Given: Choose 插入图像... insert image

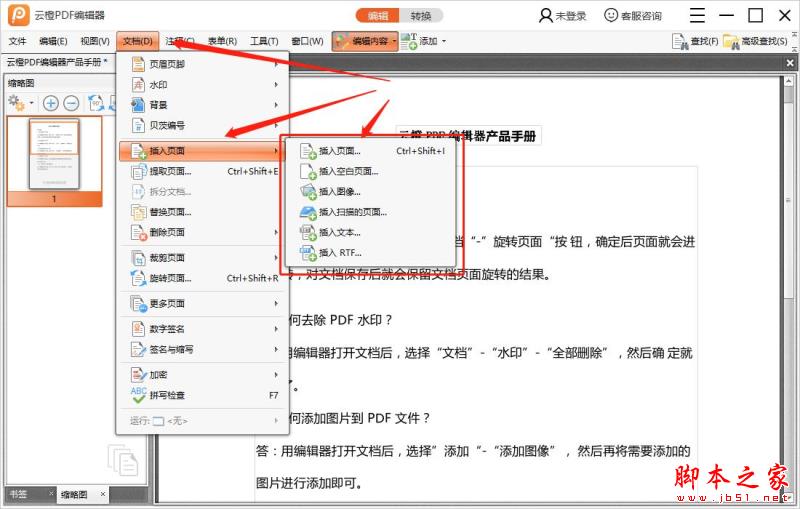Looking at the screenshot, I should 371,192.
